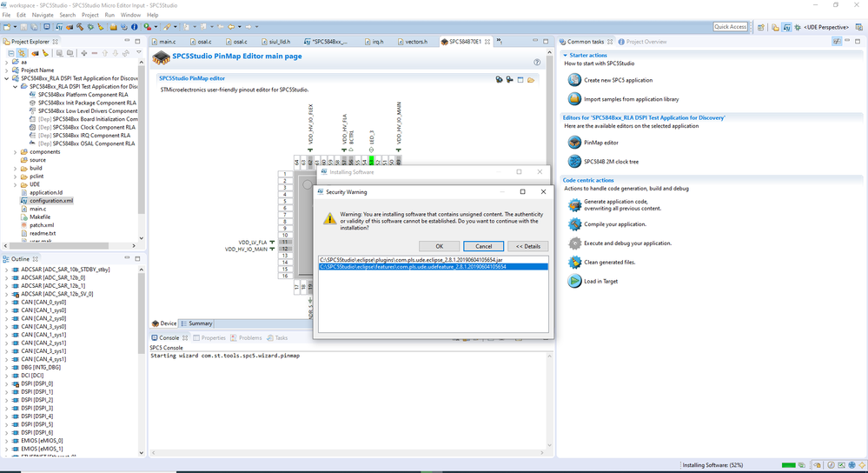Viewport: 868px width, 473px height.
Task: Click the progress view icon in status bar
Action: [x=801, y=465]
